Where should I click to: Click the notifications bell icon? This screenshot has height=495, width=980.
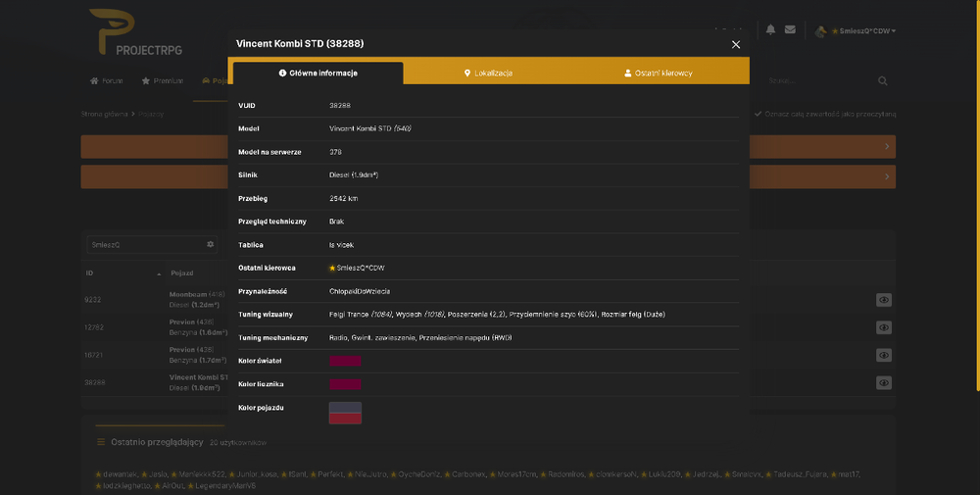770,29
